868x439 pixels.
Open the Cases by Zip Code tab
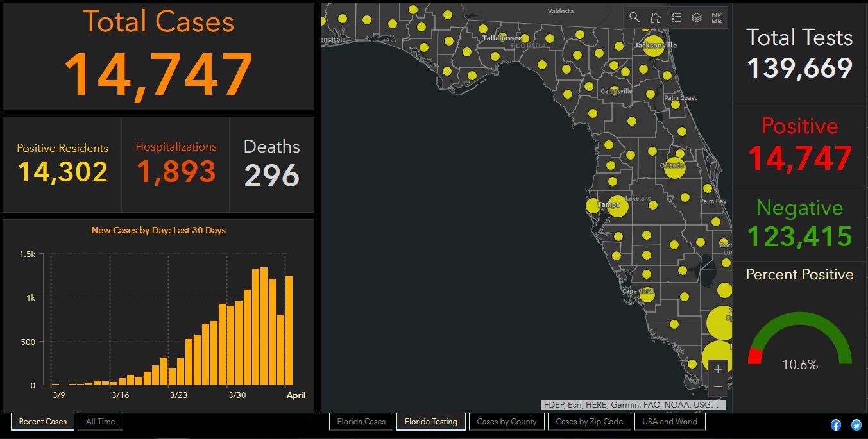pyautogui.click(x=589, y=421)
